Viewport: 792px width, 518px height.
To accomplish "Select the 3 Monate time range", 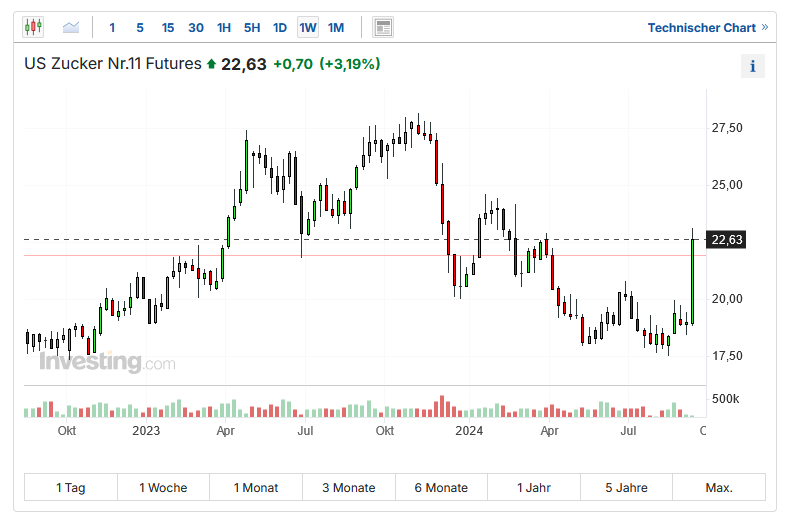I will (348, 488).
